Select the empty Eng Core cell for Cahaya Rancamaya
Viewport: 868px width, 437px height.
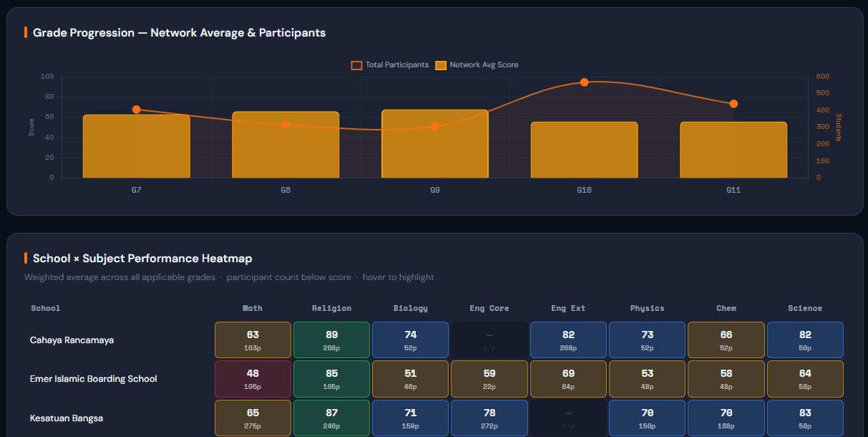point(489,340)
